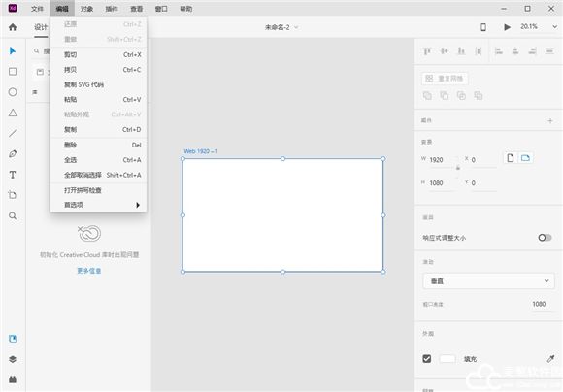This screenshot has height=392, width=563.
Task: Select the Zoom magnifier tool
Action: click(13, 215)
